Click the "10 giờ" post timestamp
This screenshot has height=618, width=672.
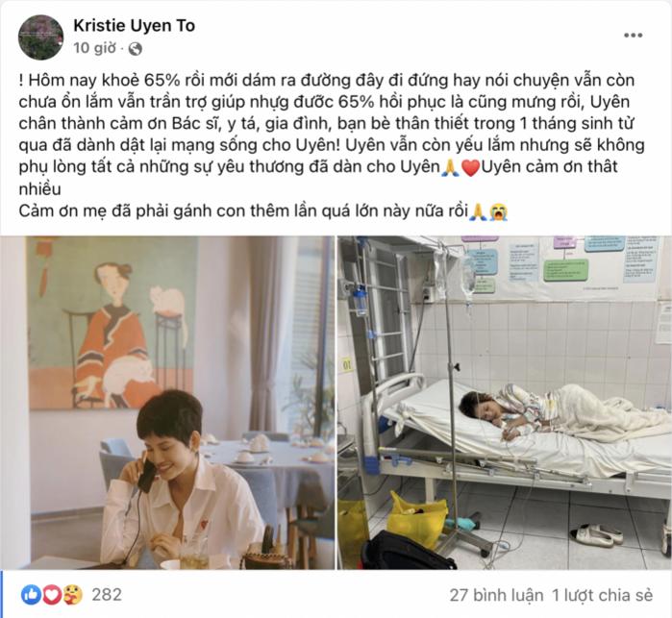pos(94,48)
